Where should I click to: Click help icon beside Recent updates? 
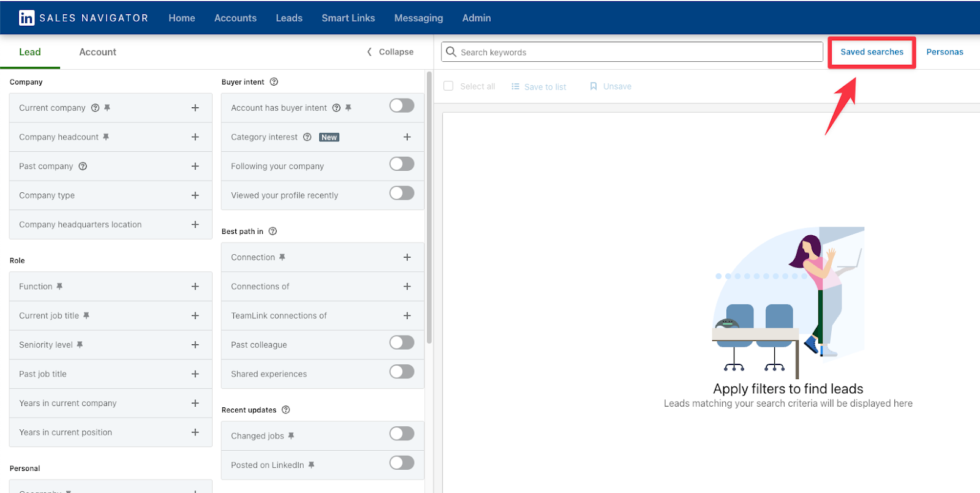tap(285, 410)
